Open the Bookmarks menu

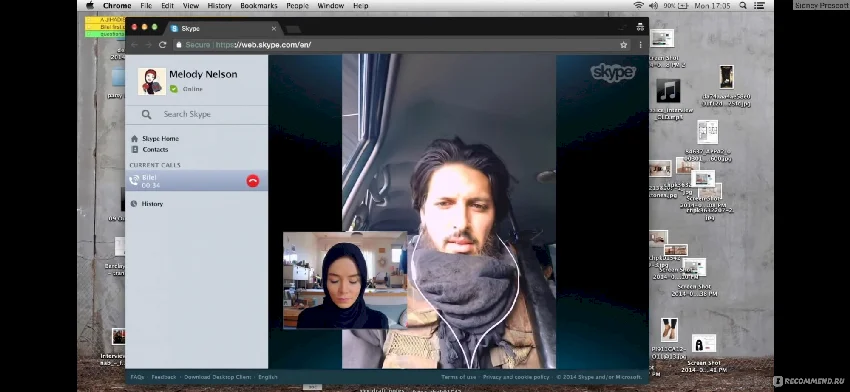point(259,5)
